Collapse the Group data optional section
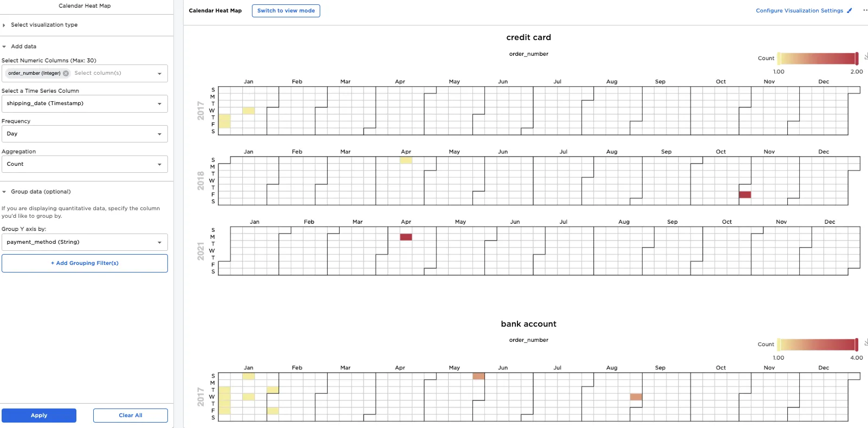Screen dimensions: 868x428 tap(5, 191)
